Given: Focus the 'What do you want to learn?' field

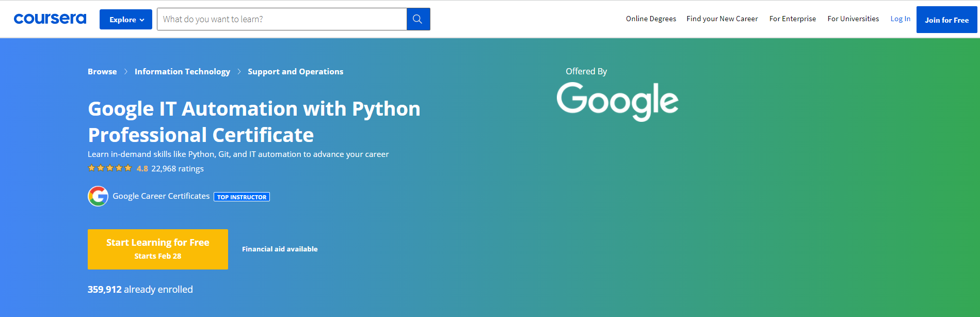Looking at the screenshot, I should pos(282,19).
